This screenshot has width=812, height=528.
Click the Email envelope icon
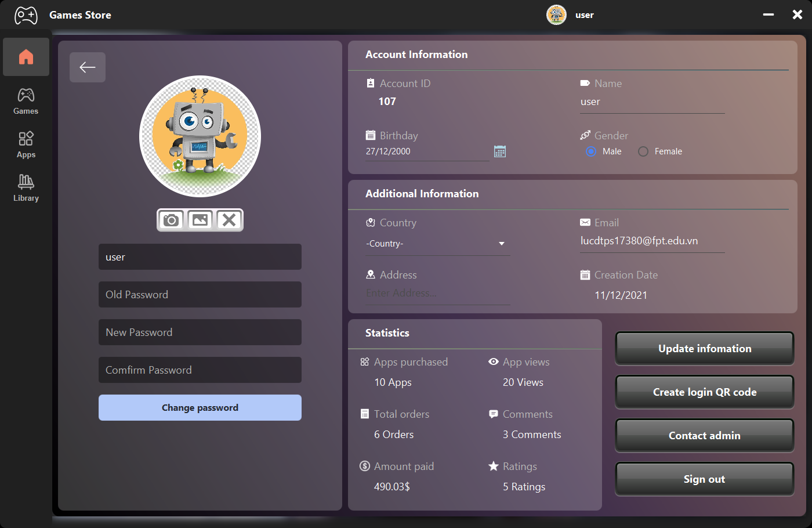(x=585, y=222)
